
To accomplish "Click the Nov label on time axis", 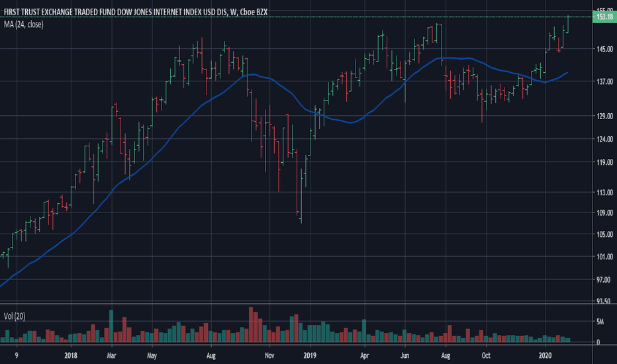I will [x=269, y=356].
